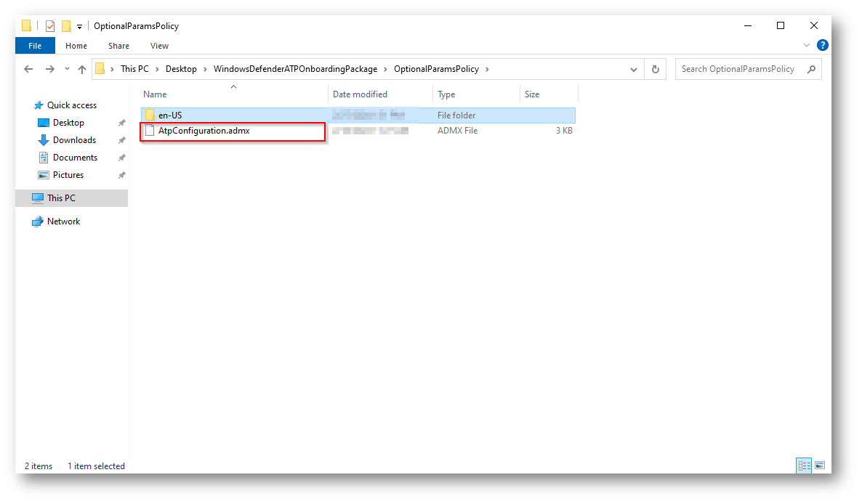Select This PC in the navigation pane
The height and width of the screenshot is (504, 862).
(71, 198)
